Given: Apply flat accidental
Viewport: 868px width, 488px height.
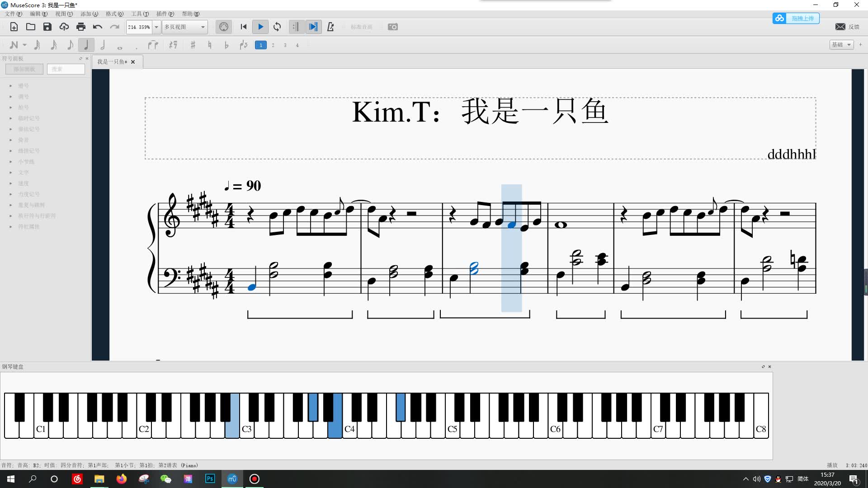Looking at the screenshot, I should click(x=226, y=45).
